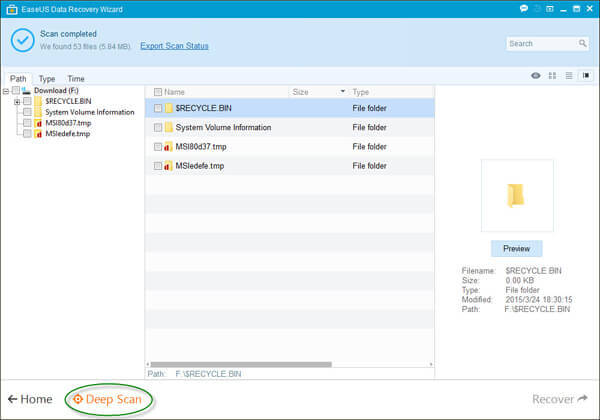Open the Size column dropdown arrow
Image resolution: width=600 pixels, height=420 pixels.
pyautogui.click(x=342, y=91)
